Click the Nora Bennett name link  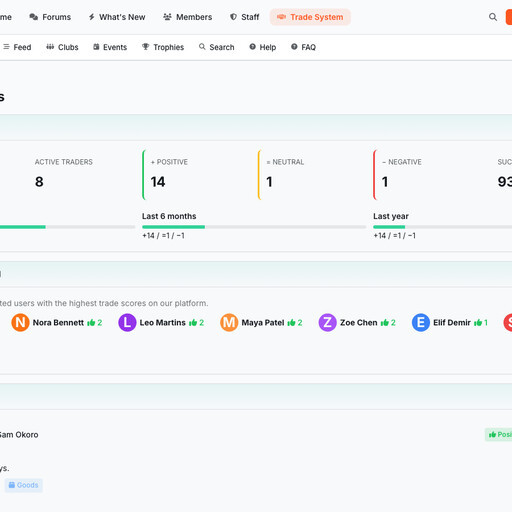tap(58, 323)
